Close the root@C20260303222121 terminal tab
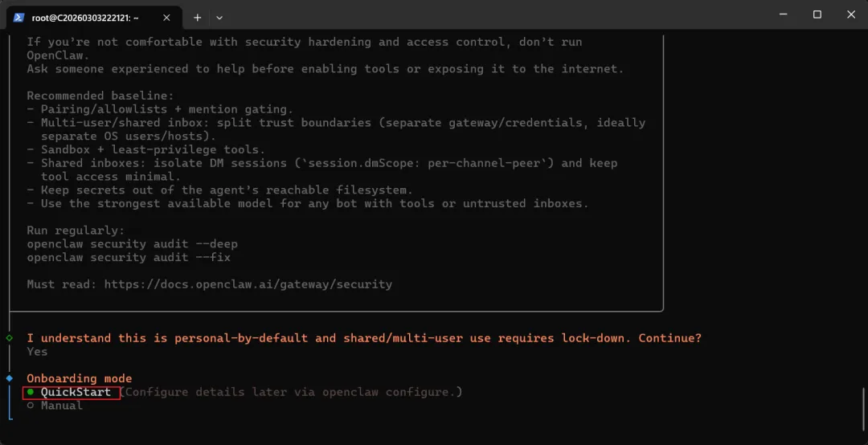868x445 pixels. click(x=166, y=17)
